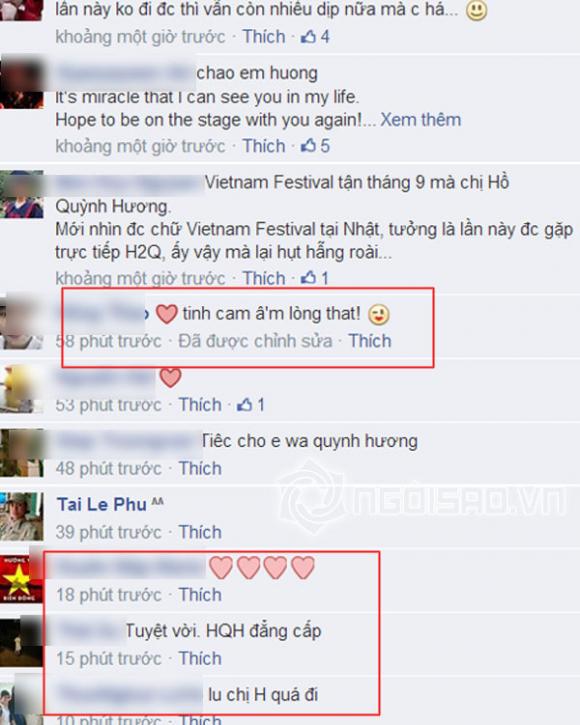Click the thumbs-up icon showing 5 likes
580x725 pixels.
coord(308,146)
